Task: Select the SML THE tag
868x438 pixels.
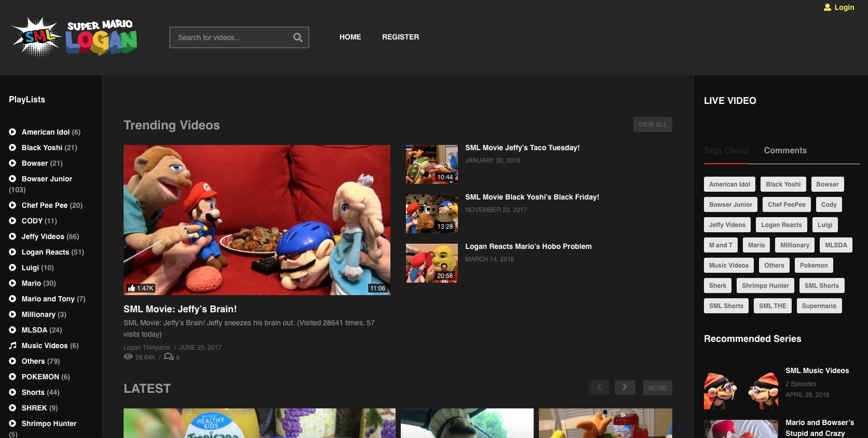Action: point(772,306)
